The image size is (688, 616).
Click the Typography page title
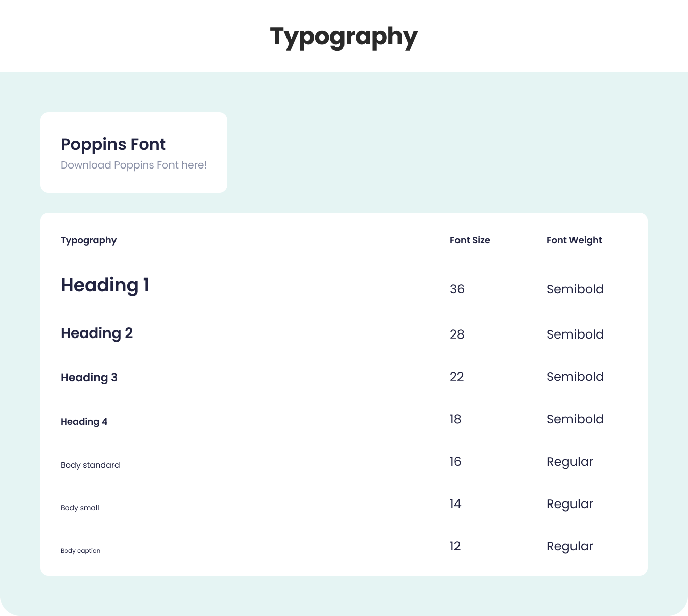(x=343, y=37)
